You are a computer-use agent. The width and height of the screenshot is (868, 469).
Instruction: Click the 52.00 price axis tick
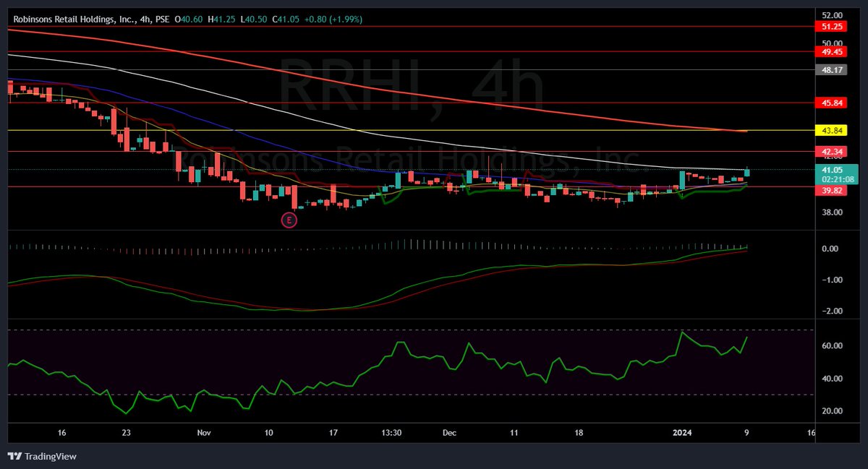833,15
